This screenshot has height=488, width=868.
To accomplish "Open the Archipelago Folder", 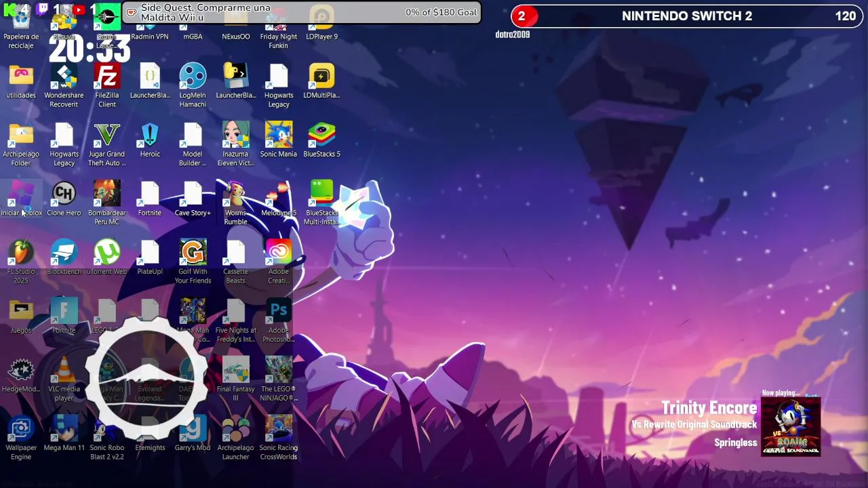I will click(21, 145).
